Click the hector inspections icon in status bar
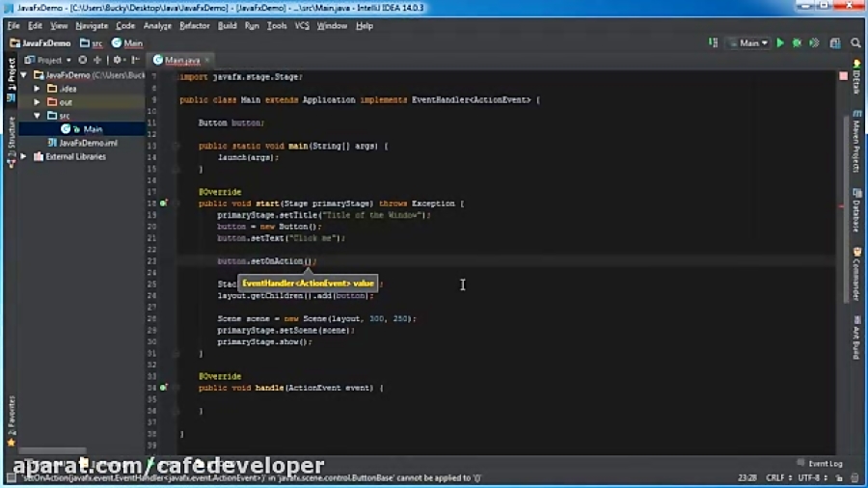This screenshot has width=868, height=488. (854, 477)
